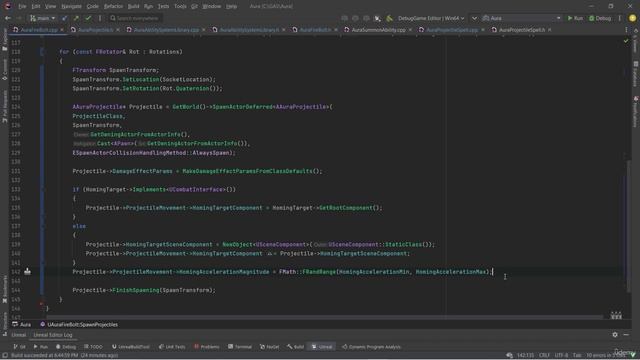
Task: Click FRandRange on line 142
Action: tap(319, 272)
